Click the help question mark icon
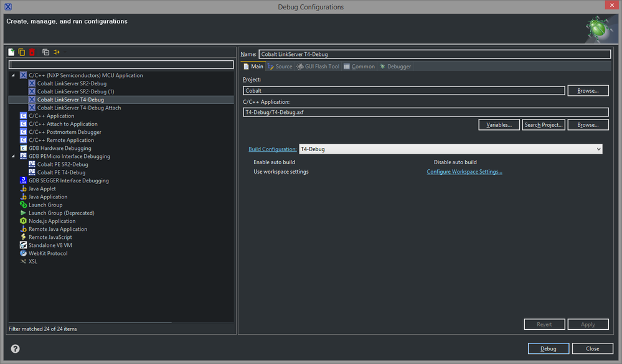 pyautogui.click(x=15, y=348)
